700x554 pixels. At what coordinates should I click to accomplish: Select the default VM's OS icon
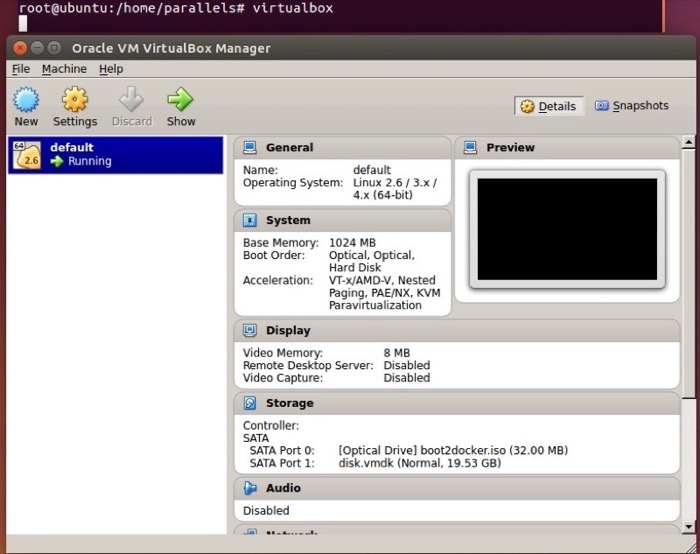click(27, 155)
